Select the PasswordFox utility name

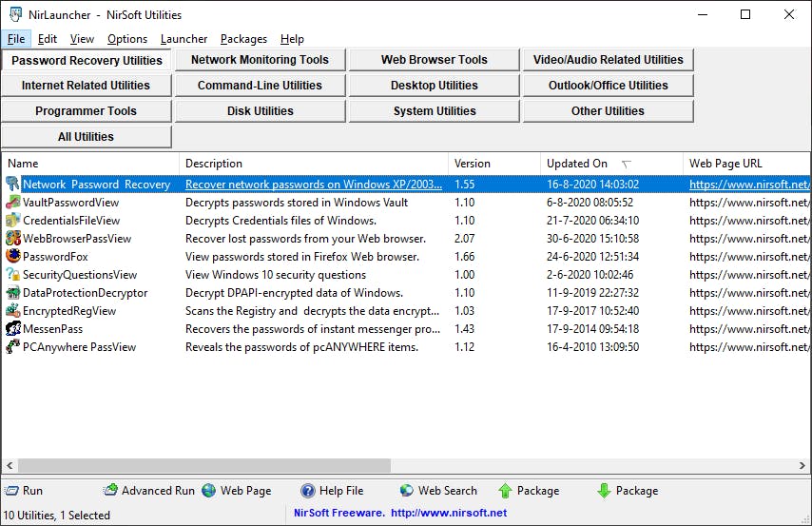coord(55,257)
